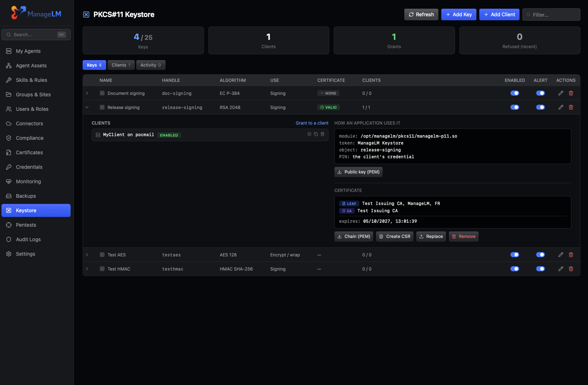Image resolution: width=588 pixels, height=385 pixels.
Task: Open Credentials in the sidebar
Action: (x=36, y=167)
